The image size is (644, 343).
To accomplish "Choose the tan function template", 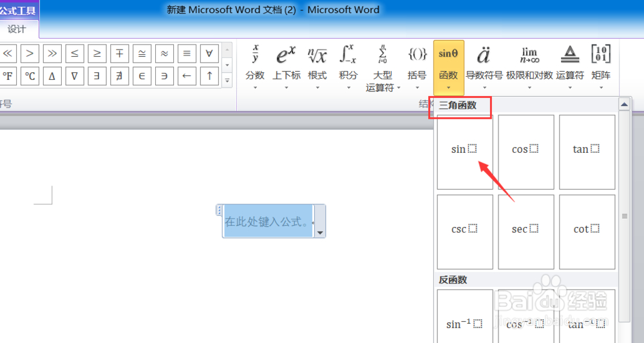I will (587, 152).
